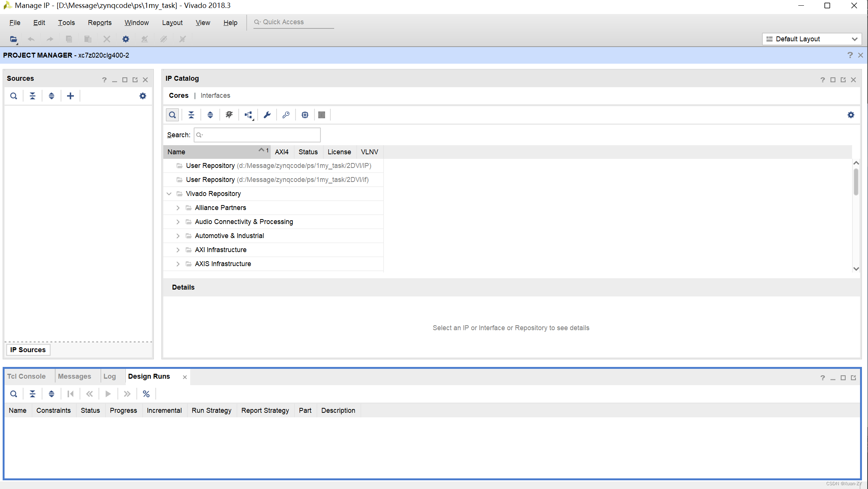Open the Reports menu

100,23
